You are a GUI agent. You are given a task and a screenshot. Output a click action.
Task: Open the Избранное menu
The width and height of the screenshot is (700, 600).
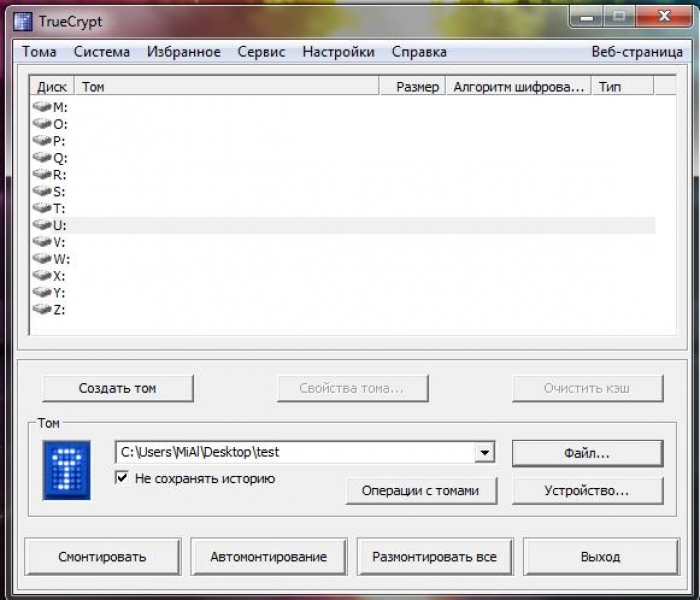pos(184,52)
